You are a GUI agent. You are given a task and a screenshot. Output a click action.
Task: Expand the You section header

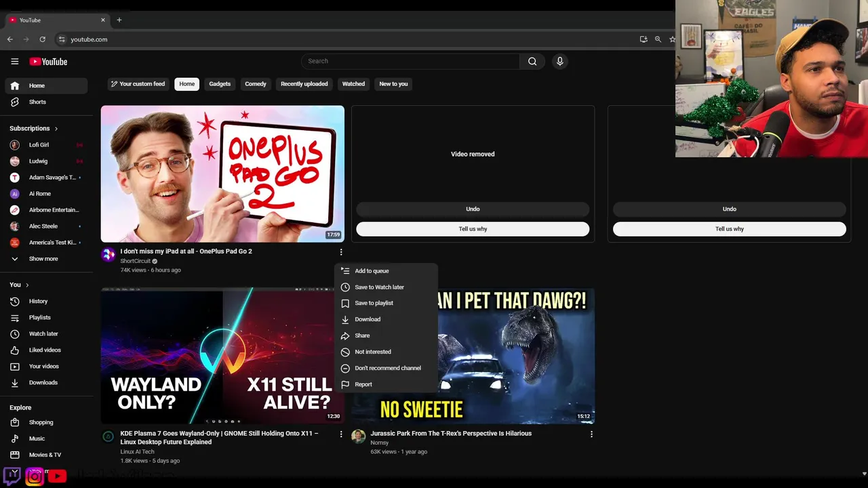(x=19, y=285)
